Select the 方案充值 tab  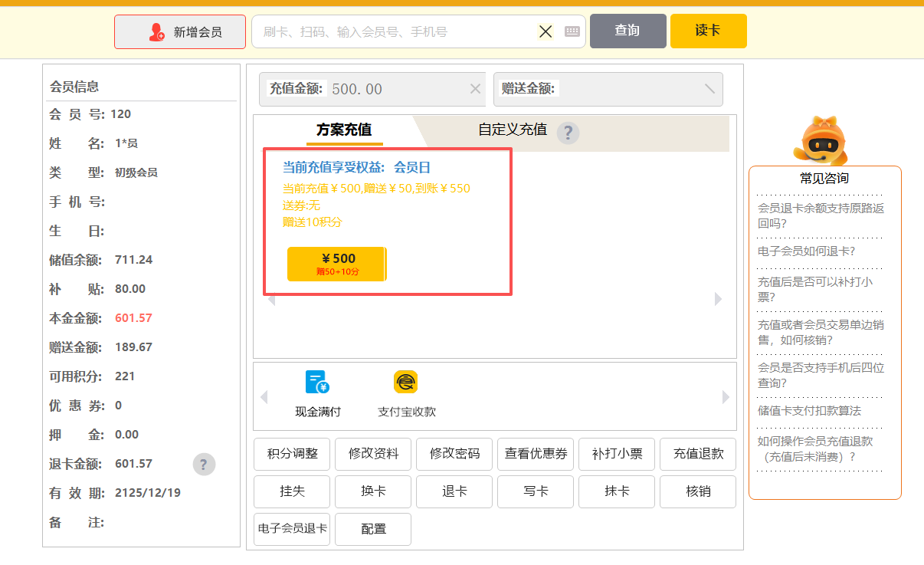coord(344,130)
